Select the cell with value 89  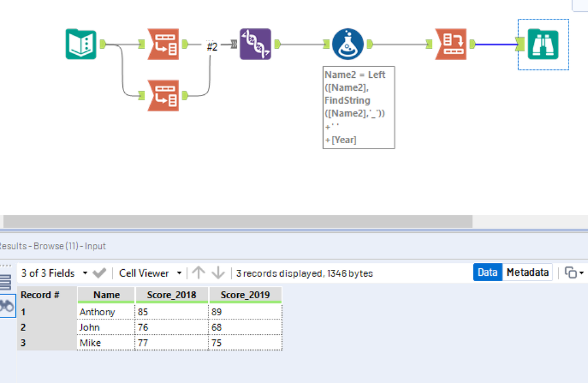(245, 312)
